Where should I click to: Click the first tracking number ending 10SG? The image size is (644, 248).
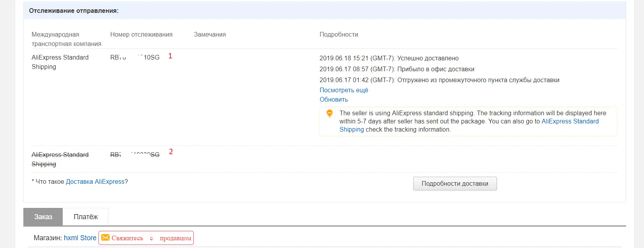[135, 57]
